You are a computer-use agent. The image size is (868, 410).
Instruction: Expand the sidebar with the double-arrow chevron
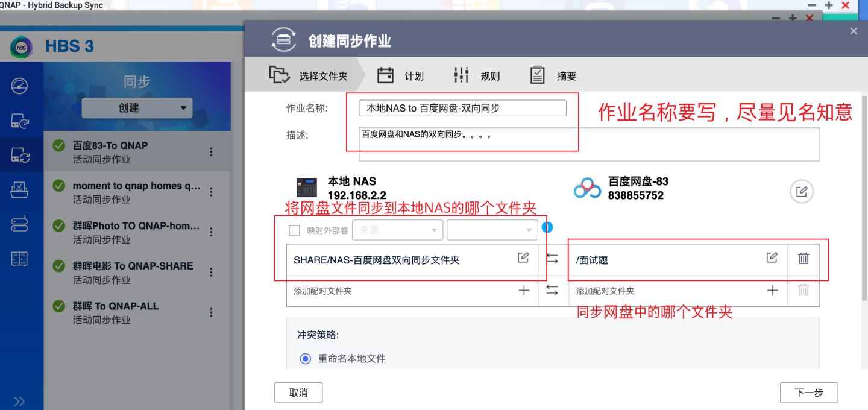pos(20,400)
